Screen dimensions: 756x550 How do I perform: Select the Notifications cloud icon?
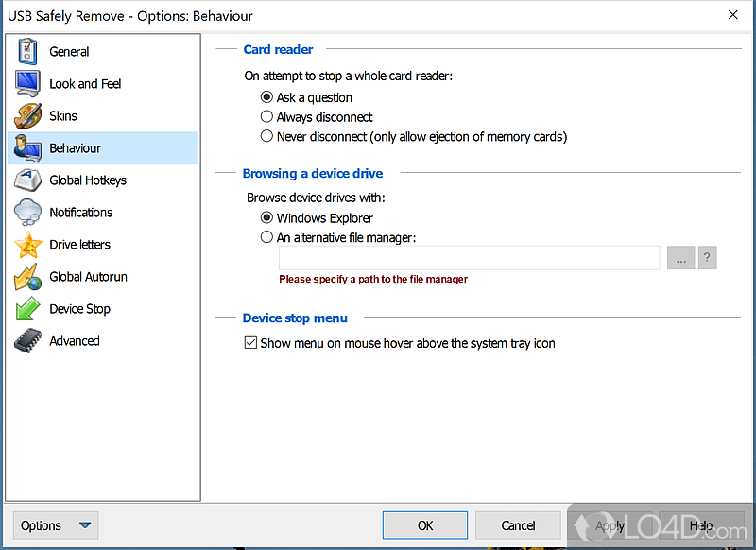pos(28,212)
